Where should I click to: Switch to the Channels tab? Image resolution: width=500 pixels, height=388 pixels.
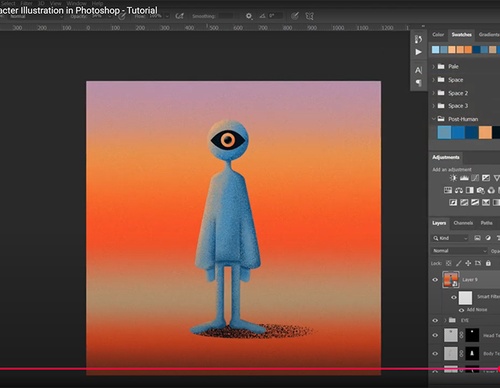(463, 223)
